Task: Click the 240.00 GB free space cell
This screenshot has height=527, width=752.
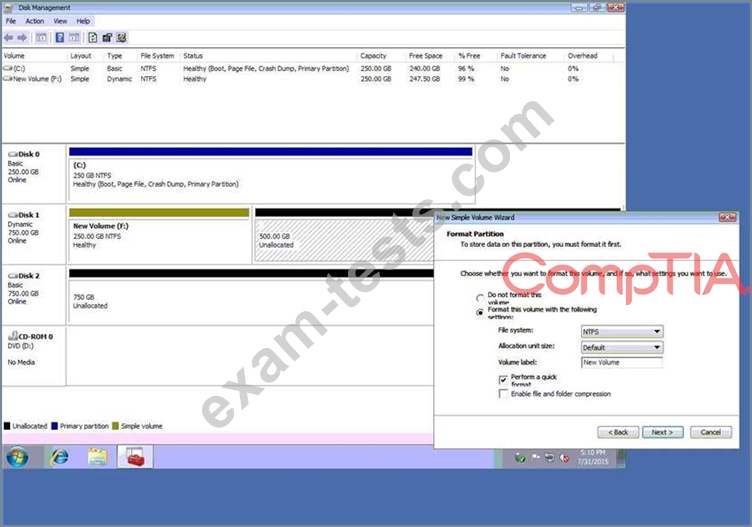Action: click(424, 69)
